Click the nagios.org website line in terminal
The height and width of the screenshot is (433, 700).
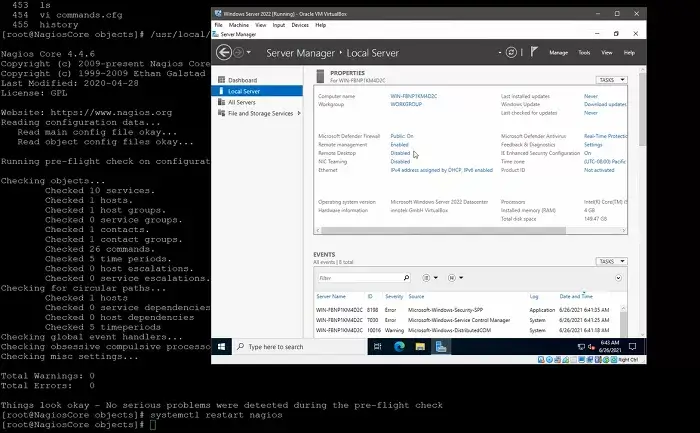pos(86,112)
